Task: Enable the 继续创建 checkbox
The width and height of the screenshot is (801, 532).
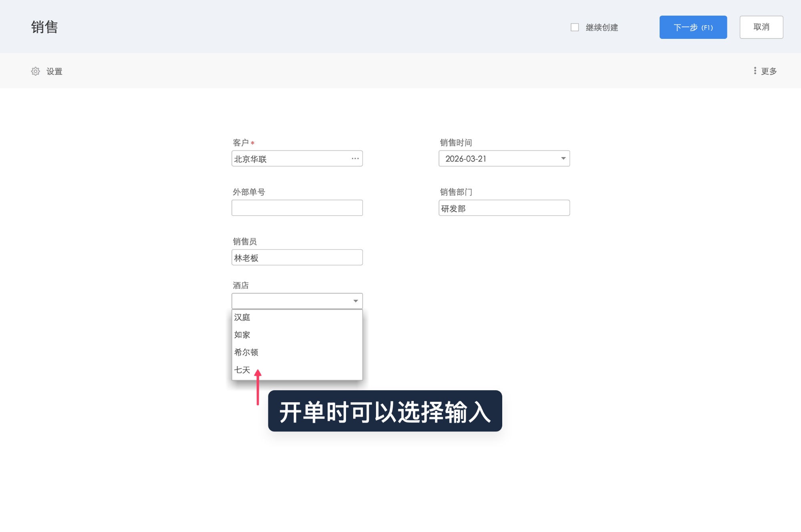Action: 574,27
